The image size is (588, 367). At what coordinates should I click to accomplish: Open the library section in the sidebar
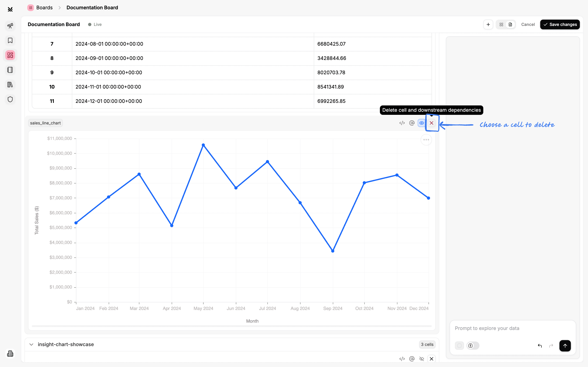coord(10,84)
